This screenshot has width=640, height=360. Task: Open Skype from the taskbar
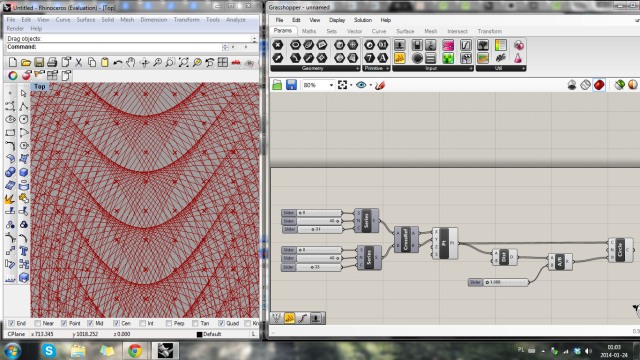49,351
